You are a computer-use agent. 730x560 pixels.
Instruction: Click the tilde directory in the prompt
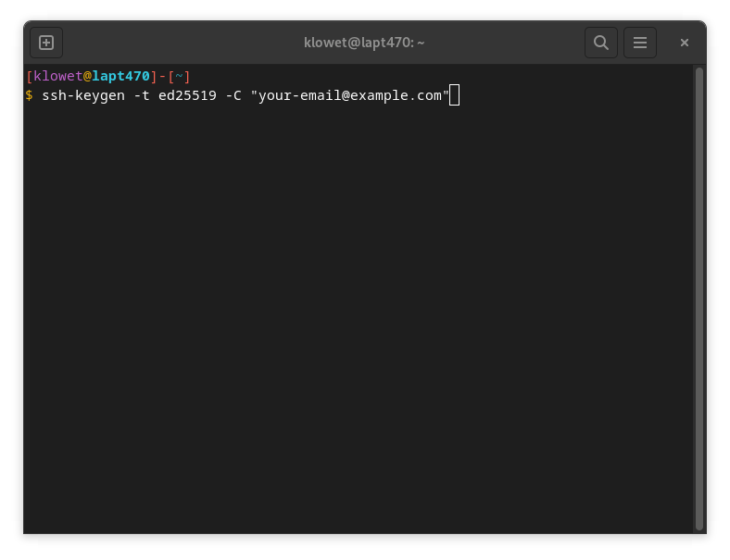pos(179,76)
